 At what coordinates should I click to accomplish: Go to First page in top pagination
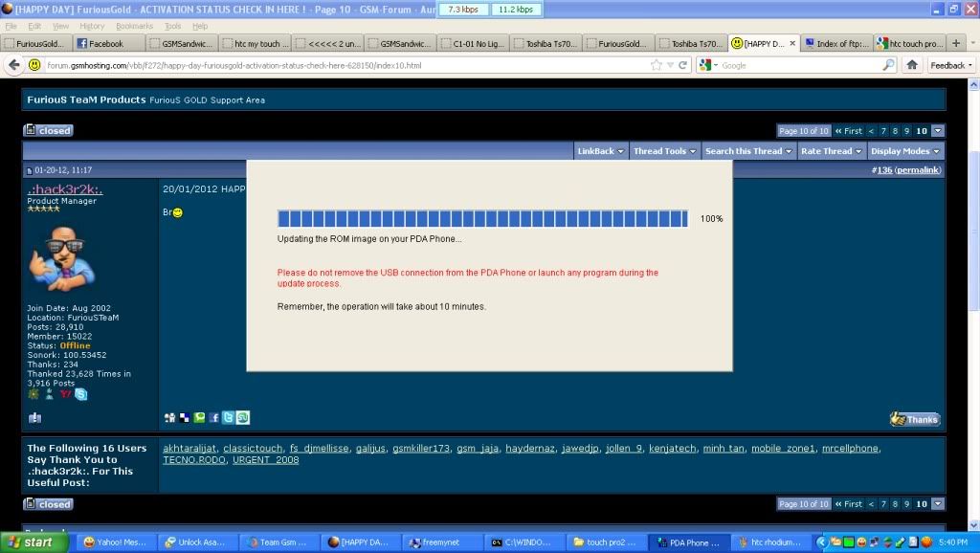click(x=848, y=130)
